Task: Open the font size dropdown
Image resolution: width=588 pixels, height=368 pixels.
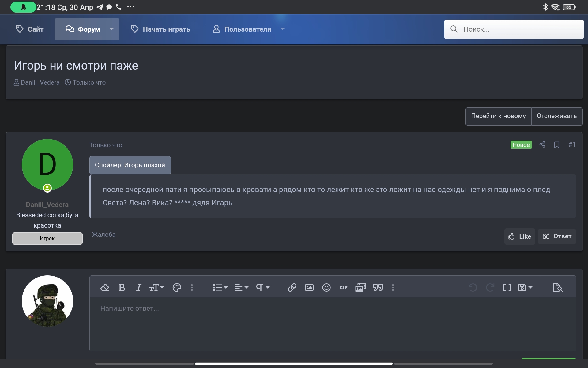Action: point(156,288)
